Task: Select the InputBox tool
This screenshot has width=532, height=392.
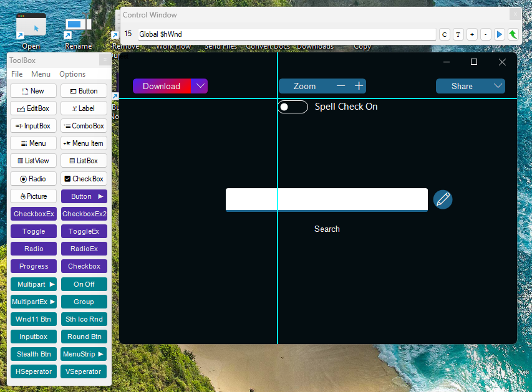Action: pos(33,126)
